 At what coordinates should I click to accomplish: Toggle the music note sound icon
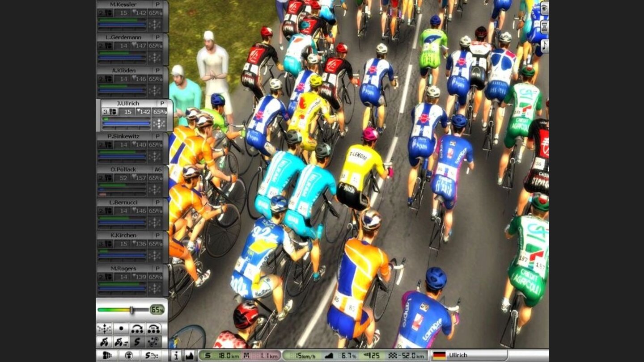pyautogui.click(x=544, y=46)
